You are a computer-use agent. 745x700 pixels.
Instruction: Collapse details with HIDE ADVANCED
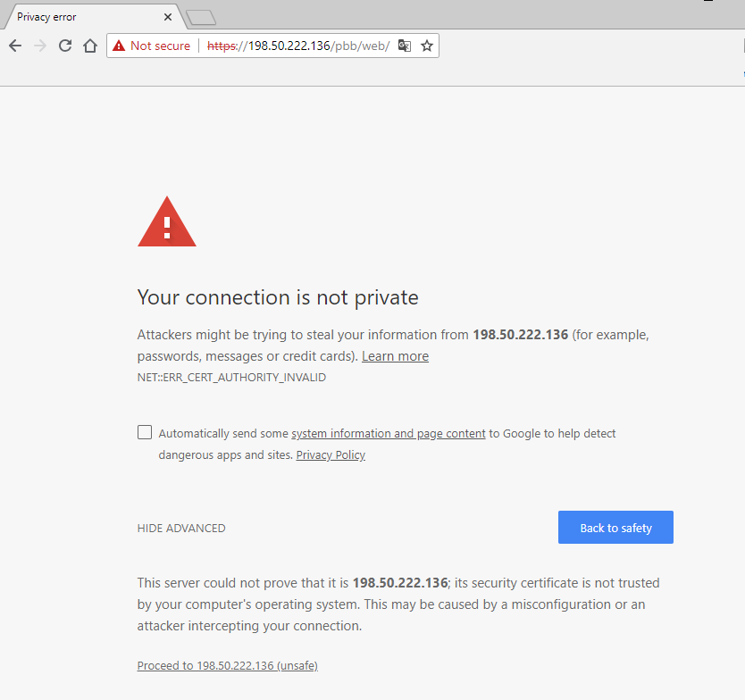click(x=181, y=528)
